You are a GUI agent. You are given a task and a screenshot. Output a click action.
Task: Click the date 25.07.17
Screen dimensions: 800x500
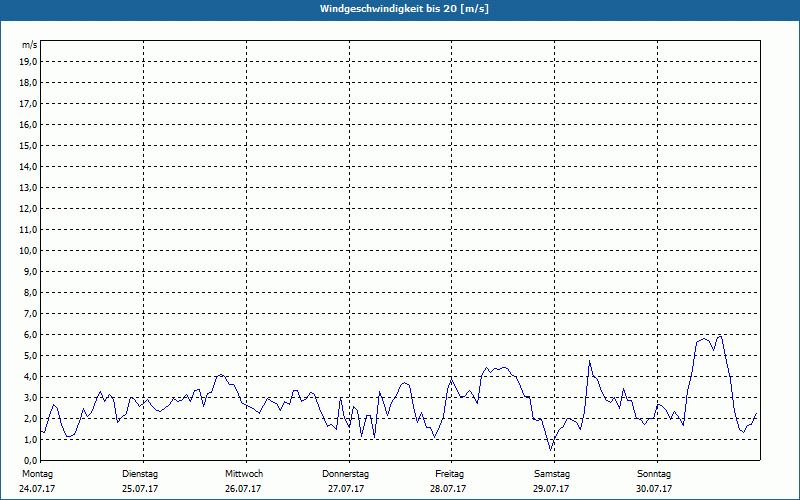click(140, 489)
